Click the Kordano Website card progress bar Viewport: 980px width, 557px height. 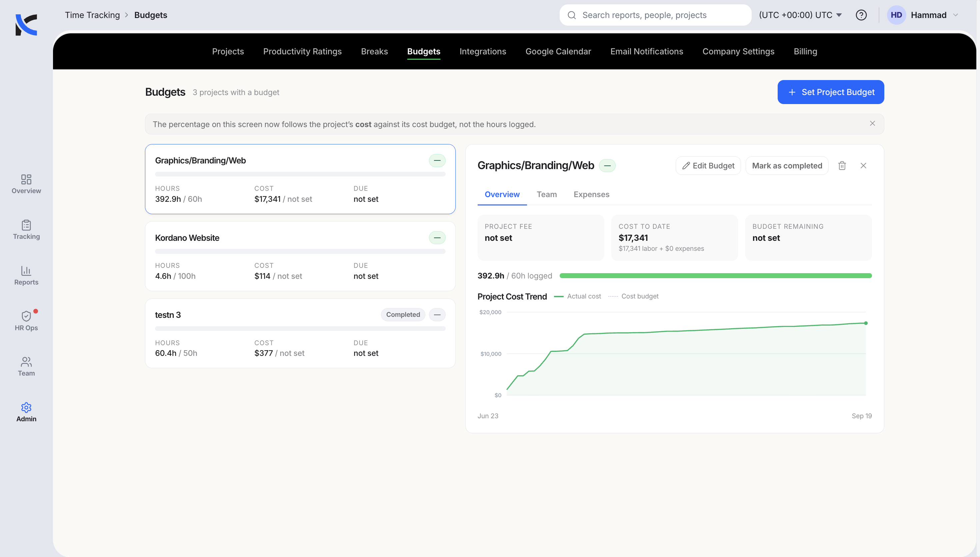click(x=300, y=251)
